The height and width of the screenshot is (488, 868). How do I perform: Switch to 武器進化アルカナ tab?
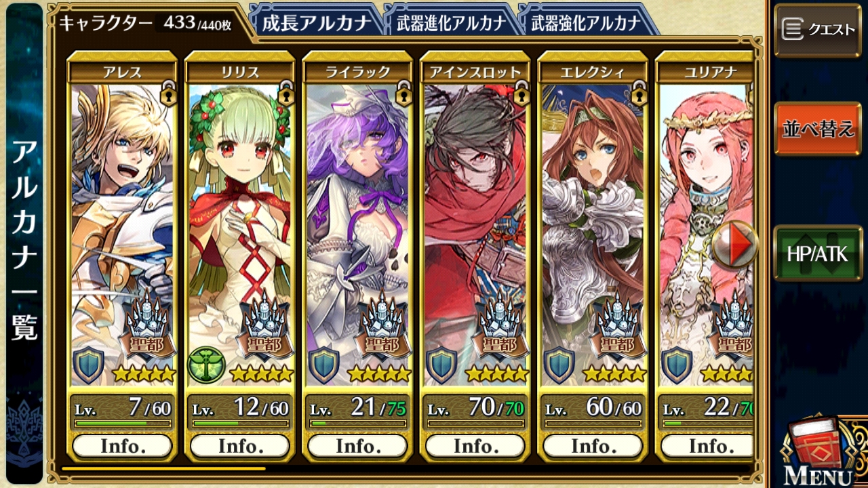[x=451, y=23]
